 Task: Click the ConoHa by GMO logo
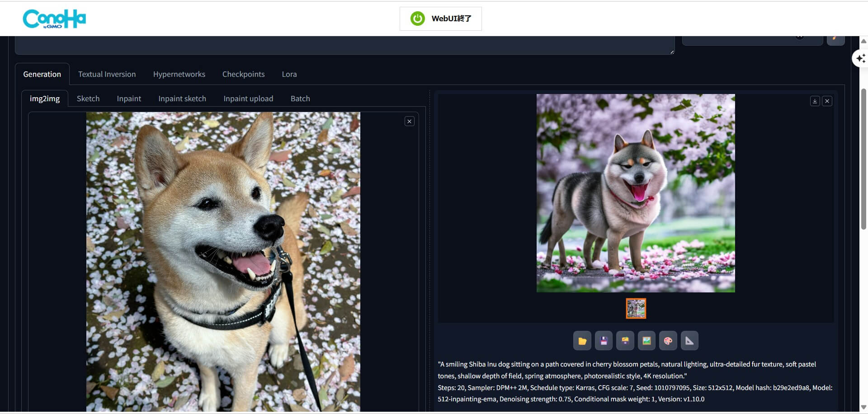coord(54,19)
